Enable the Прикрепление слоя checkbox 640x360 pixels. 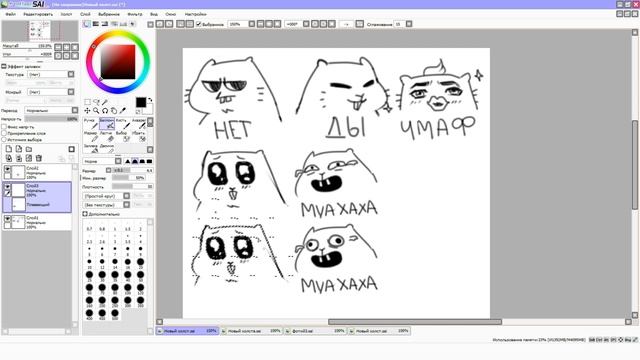click(4, 133)
